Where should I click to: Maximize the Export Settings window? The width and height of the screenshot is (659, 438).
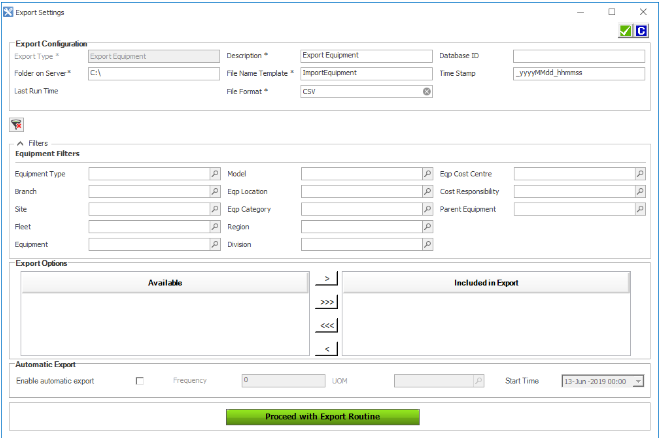click(612, 12)
